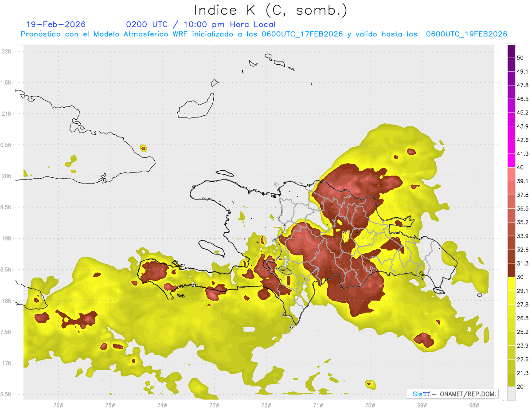Click the 'Indice K (C, somb.)' title
Image resolution: width=532 pixels, height=411 pixels.
[270, 11]
